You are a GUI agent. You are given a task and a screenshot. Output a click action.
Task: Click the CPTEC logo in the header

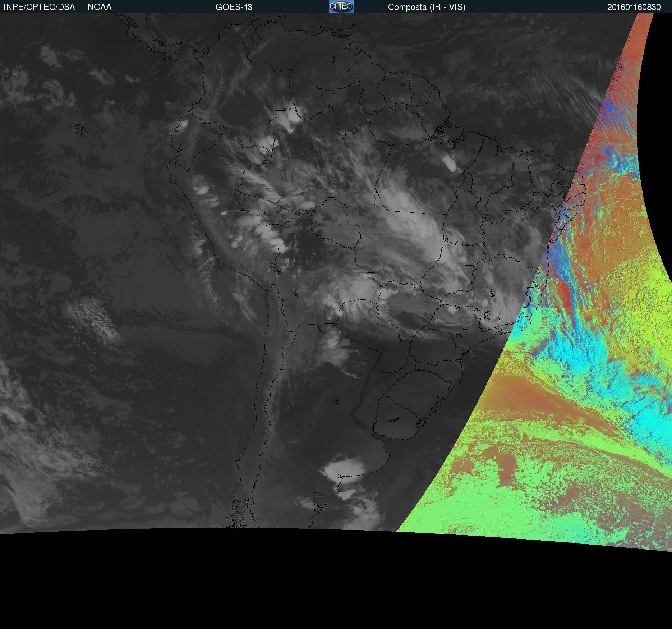[341, 6]
